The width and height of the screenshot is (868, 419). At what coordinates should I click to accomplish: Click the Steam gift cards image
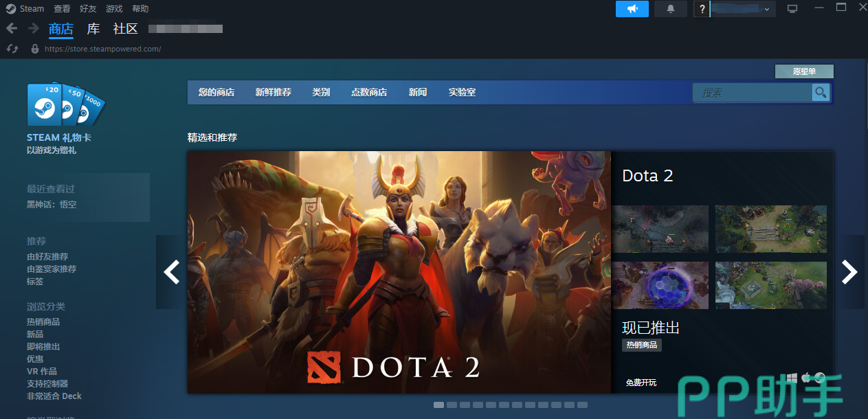(x=66, y=105)
